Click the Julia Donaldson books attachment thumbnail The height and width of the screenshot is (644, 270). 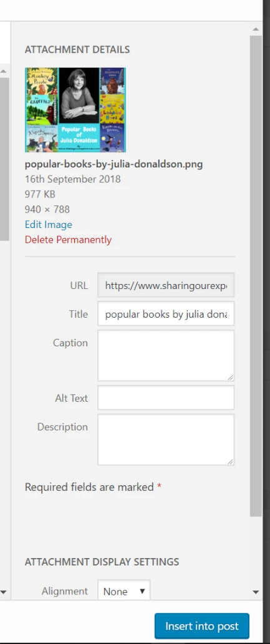click(x=75, y=110)
